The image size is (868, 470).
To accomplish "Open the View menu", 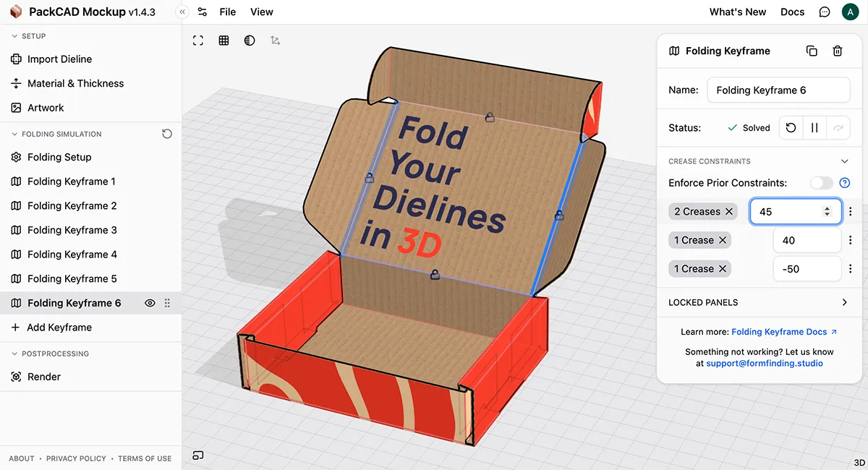I will pyautogui.click(x=262, y=12).
